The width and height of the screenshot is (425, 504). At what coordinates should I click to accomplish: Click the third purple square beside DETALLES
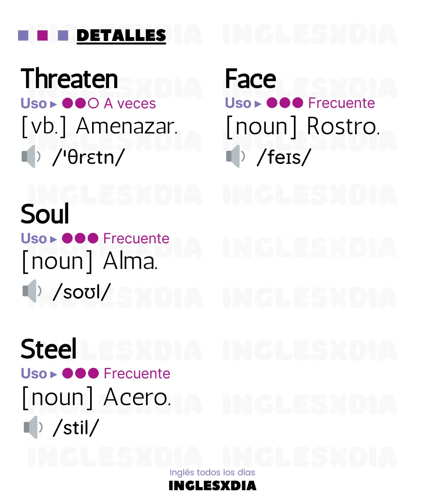(x=63, y=35)
